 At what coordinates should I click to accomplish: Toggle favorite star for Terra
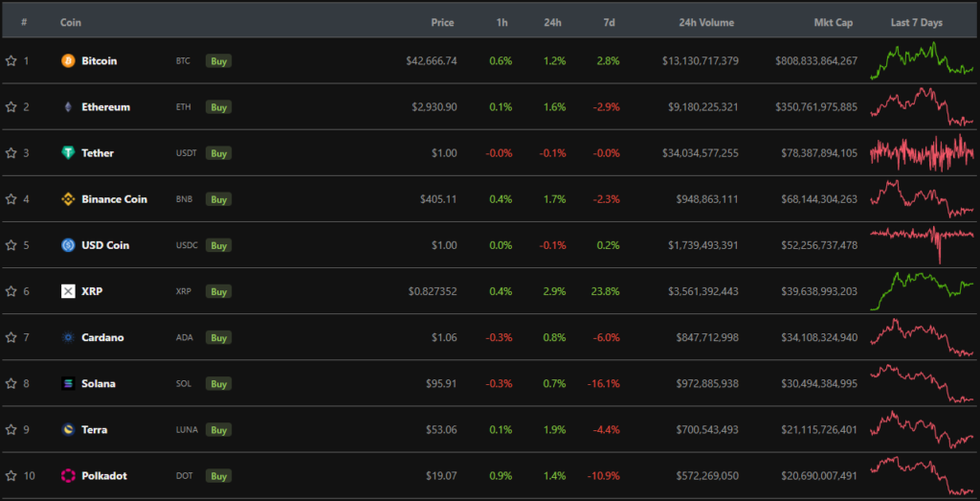11,429
